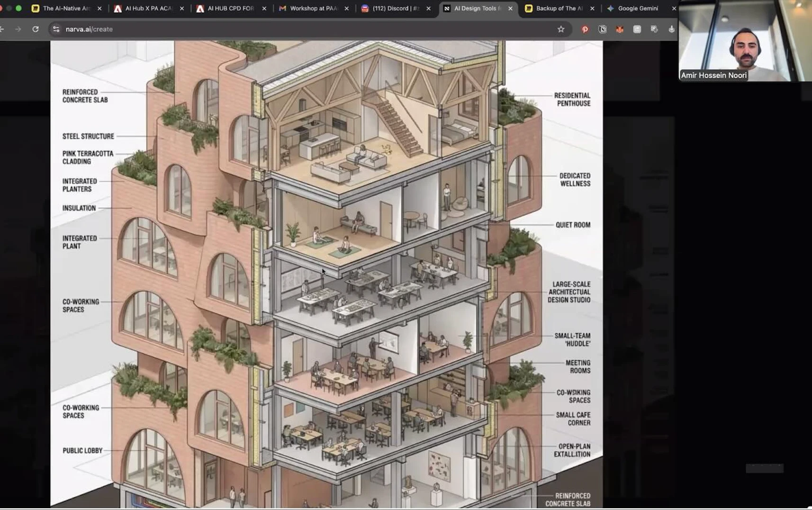Click the MetaMask fox extension icon
Screen dimensions: 812x510
point(620,29)
